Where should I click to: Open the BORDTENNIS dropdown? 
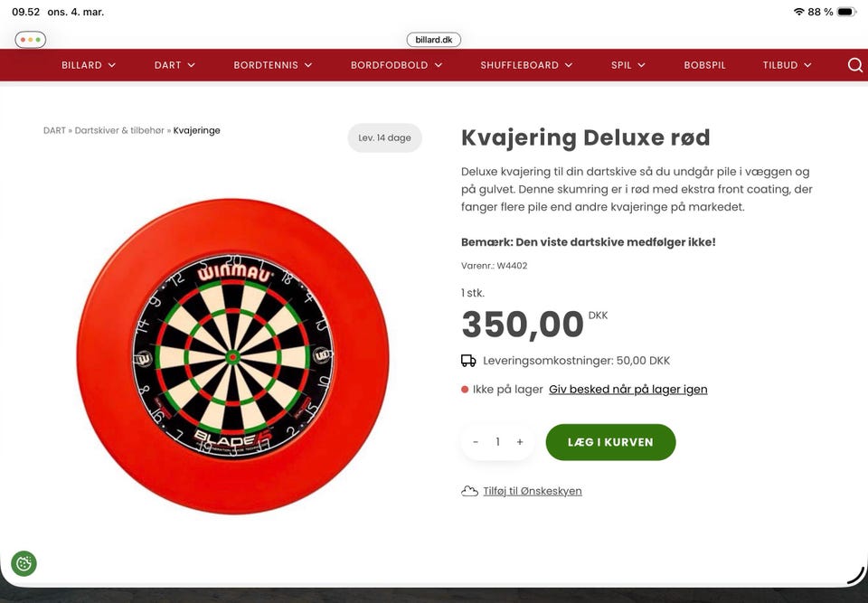tap(273, 65)
